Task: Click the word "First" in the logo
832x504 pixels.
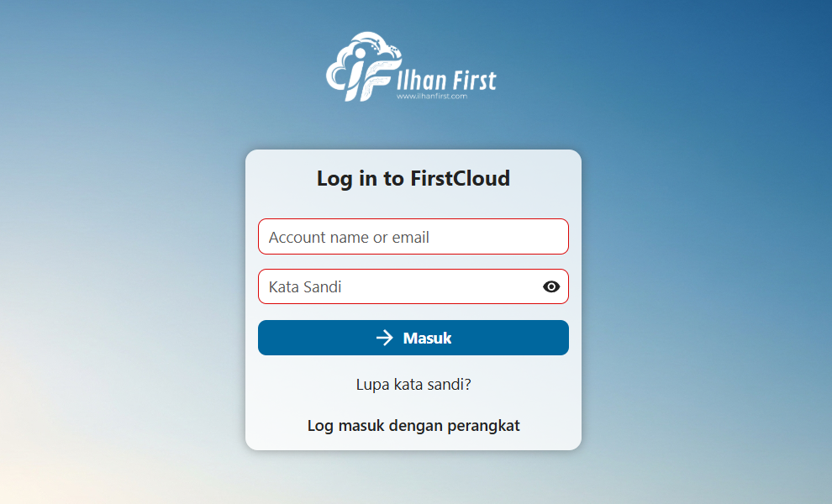Action: click(x=476, y=81)
